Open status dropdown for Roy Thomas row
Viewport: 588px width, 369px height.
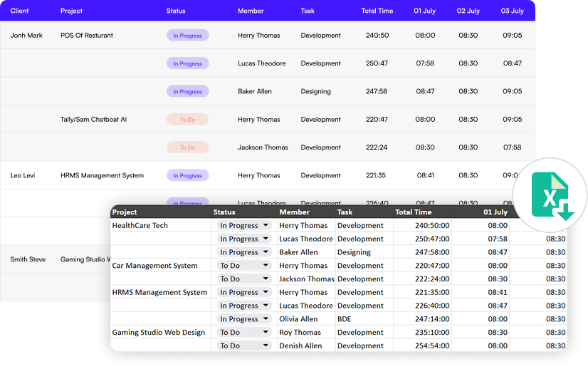(244, 333)
